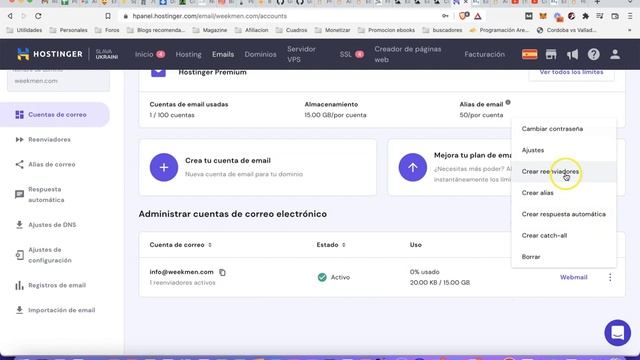Click Programación Are... bookmark
Screen dimensions: 640x360
pyautogui.click(x=499, y=30)
